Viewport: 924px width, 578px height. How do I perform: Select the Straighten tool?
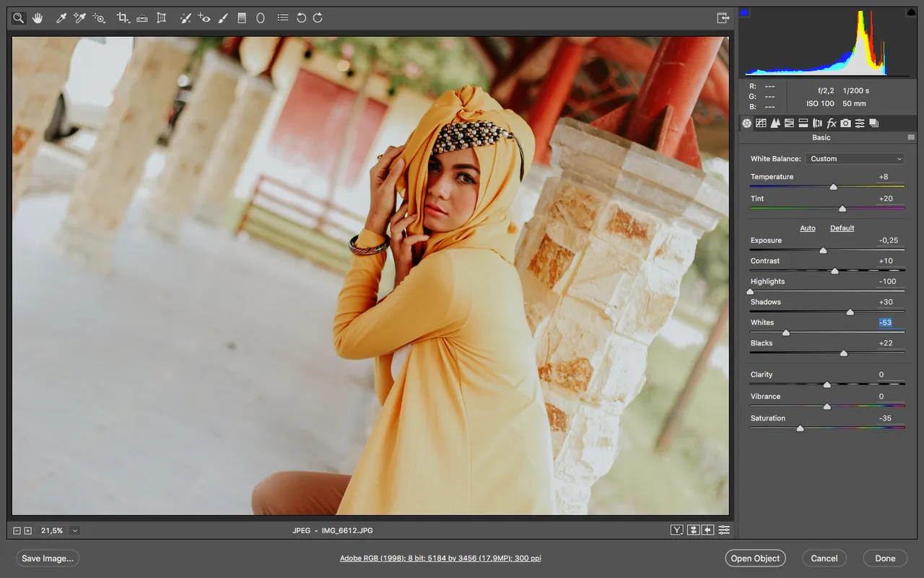point(142,17)
